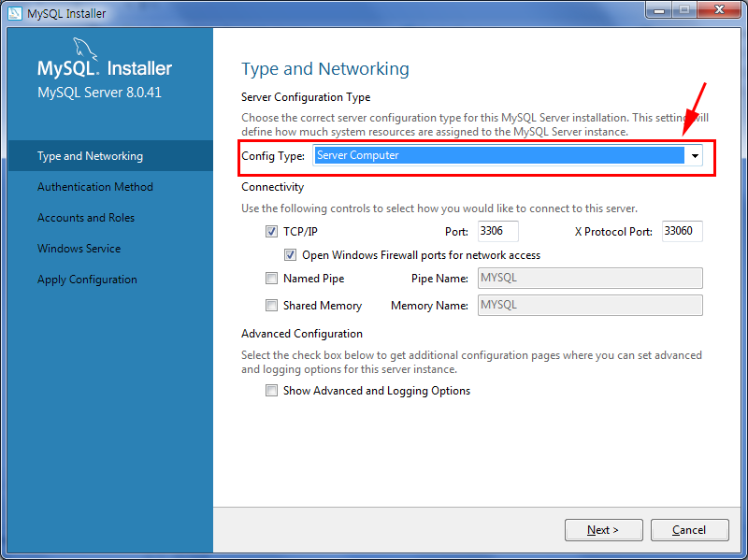
Task: Check Show Advanced and Logging Options
Action: click(x=271, y=391)
